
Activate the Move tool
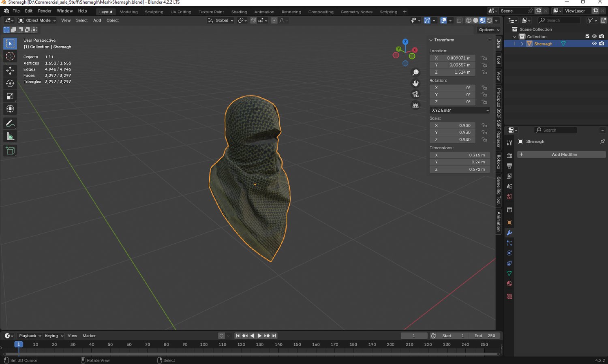10,71
